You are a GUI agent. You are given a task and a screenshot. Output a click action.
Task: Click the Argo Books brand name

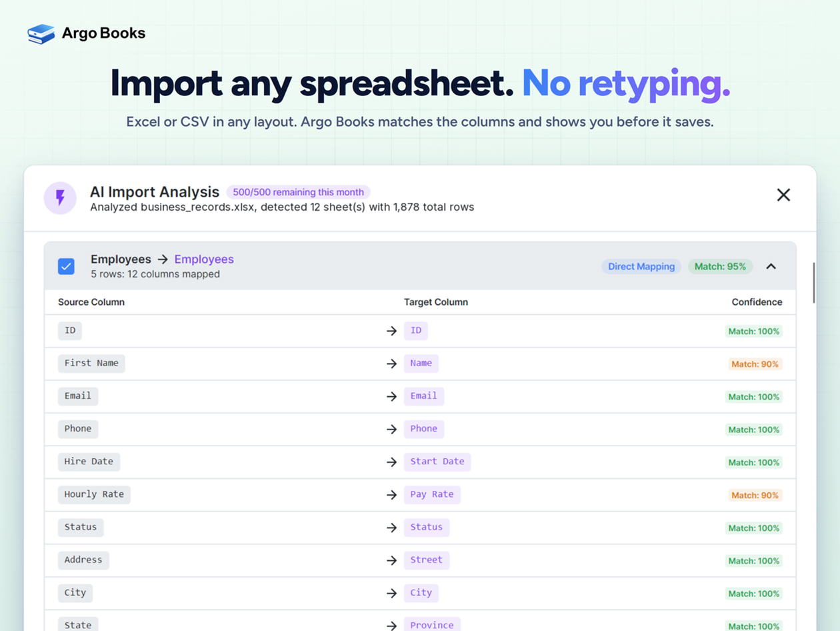(x=103, y=33)
